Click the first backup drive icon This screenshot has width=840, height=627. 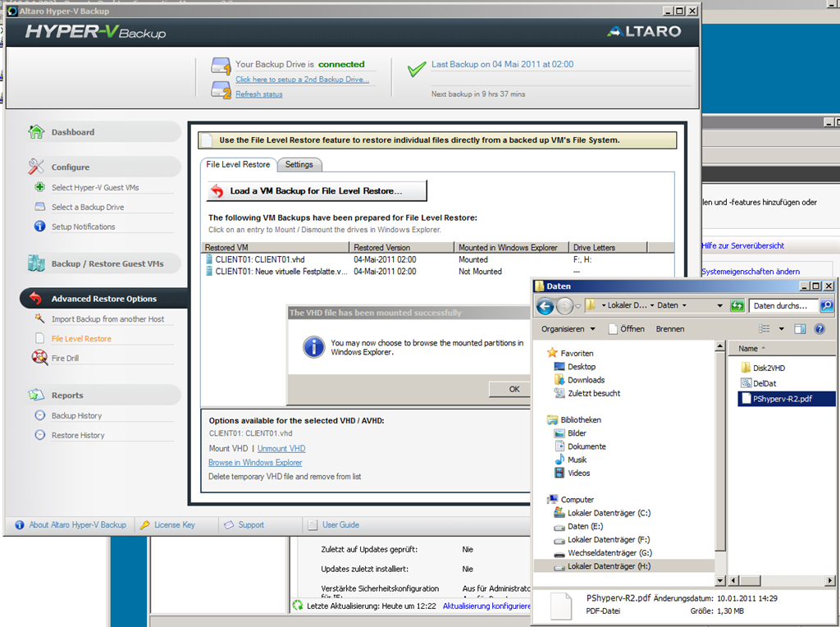click(x=221, y=66)
